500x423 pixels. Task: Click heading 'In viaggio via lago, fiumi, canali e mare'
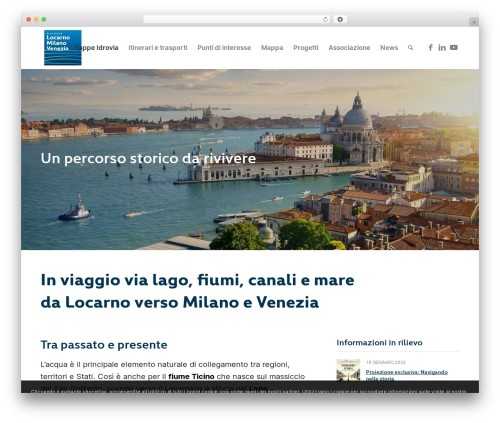pos(197,280)
